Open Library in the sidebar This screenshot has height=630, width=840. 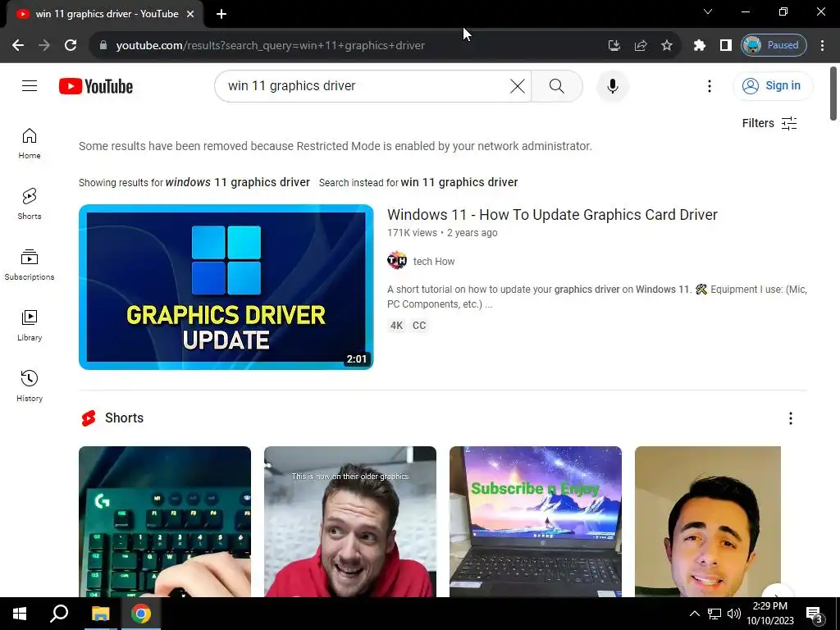tap(30, 325)
